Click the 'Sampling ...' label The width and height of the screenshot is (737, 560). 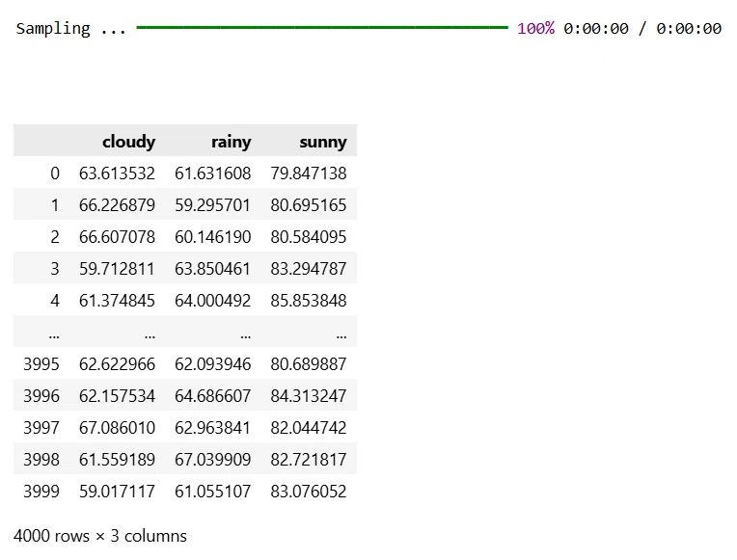[x=71, y=29]
